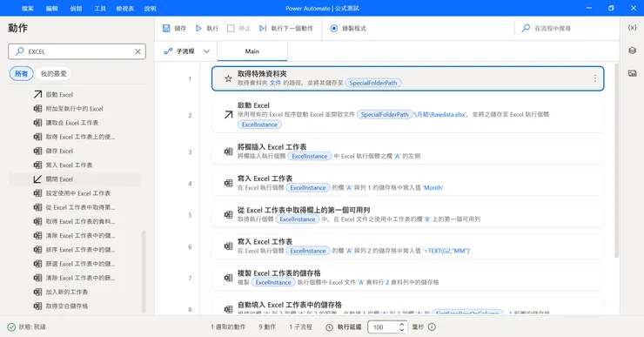Expand the 子流程 dropdown chevron

click(206, 51)
